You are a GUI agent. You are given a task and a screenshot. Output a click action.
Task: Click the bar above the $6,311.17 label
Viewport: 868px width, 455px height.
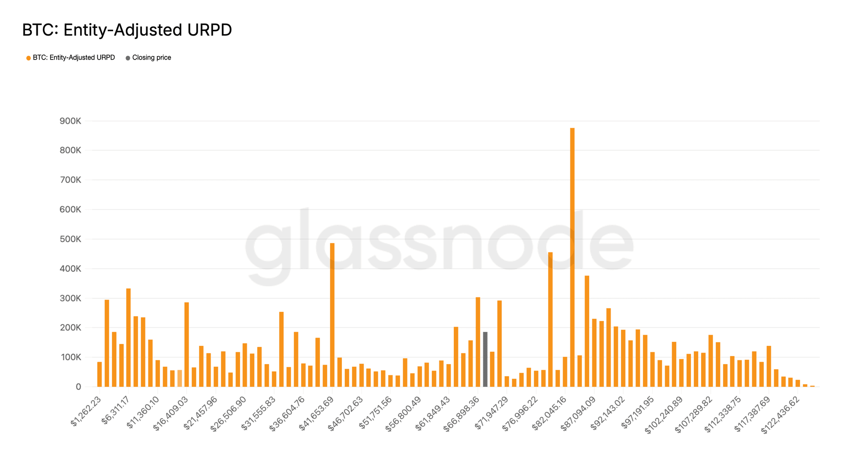click(128, 338)
